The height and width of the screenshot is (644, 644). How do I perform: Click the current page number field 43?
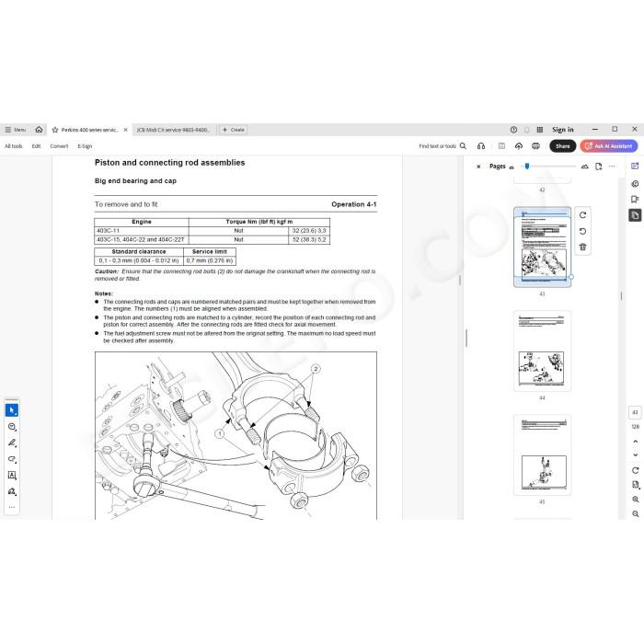[x=635, y=412]
